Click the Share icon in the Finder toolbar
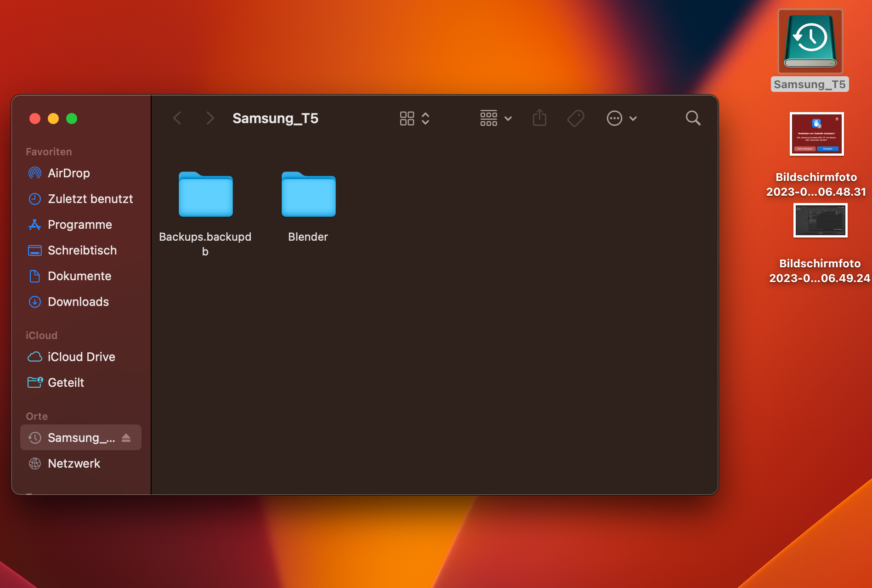This screenshot has width=872, height=588. tap(539, 118)
